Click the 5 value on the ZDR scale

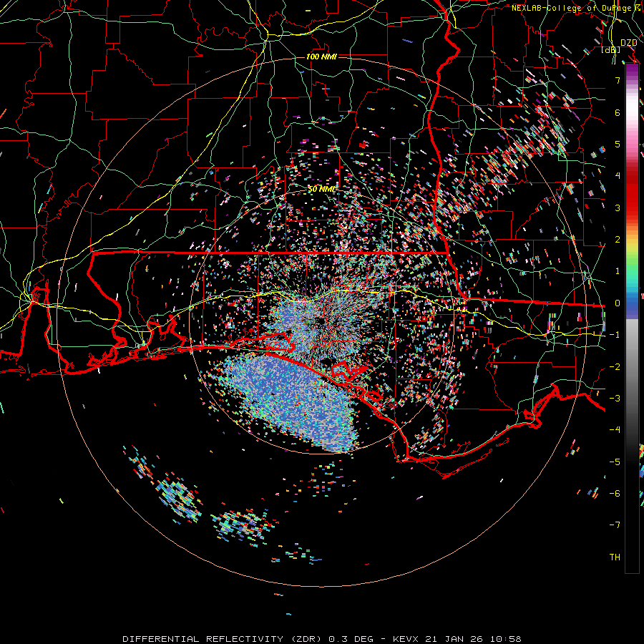pos(618,144)
